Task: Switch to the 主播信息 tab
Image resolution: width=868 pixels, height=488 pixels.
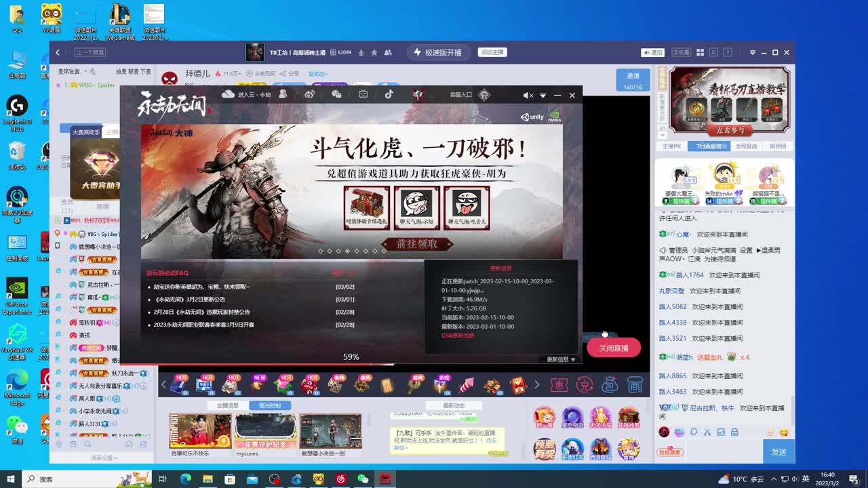Action: (x=228, y=405)
